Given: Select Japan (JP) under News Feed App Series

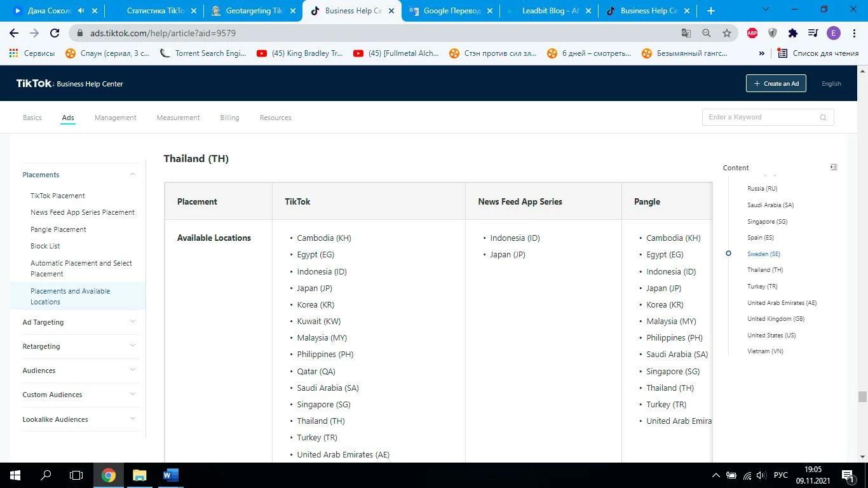Looking at the screenshot, I should click(x=508, y=254).
